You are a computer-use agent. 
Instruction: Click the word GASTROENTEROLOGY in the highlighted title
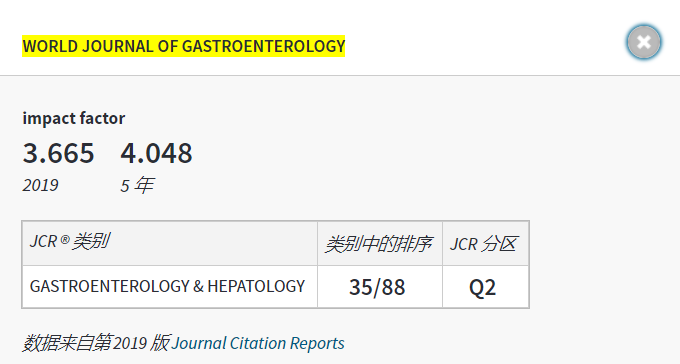[x=263, y=46]
